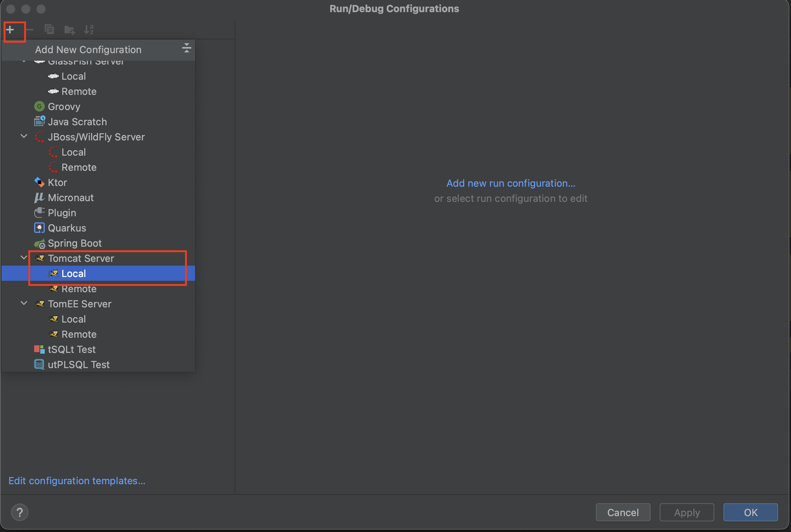The height and width of the screenshot is (532, 791).
Task: Choose the Ktor configuration type
Action: pyautogui.click(x=57, y=183)
